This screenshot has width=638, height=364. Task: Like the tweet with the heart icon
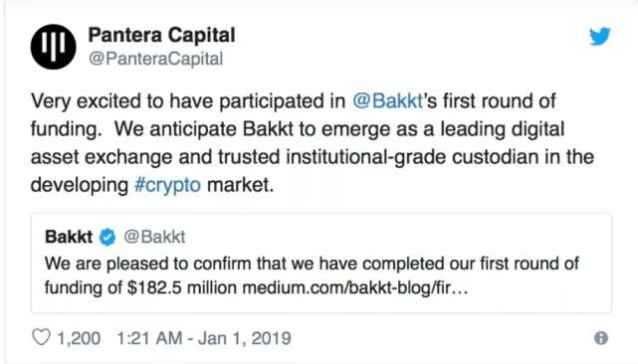point(41,337)
